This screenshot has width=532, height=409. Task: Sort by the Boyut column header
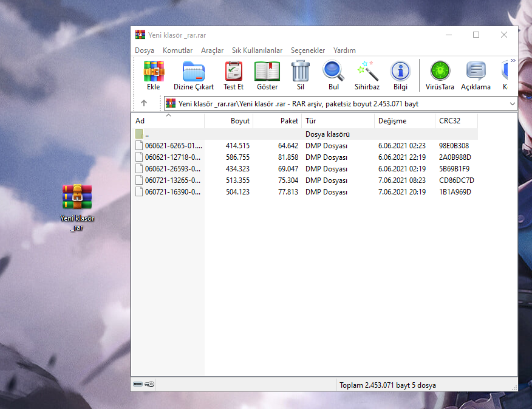click(x=229, y=121)
